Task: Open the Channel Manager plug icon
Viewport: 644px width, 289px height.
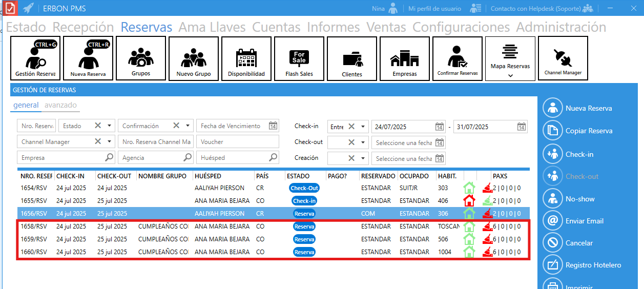Action: click(x=563, y=58)
